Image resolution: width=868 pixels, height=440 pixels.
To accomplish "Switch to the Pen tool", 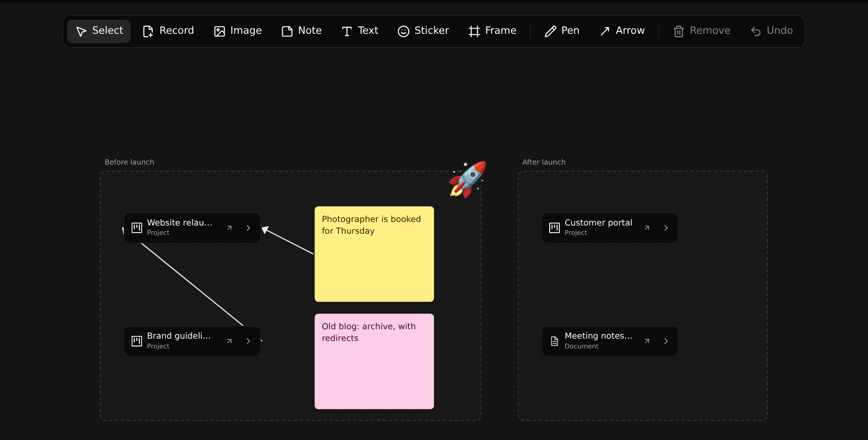I will [562, 31].
